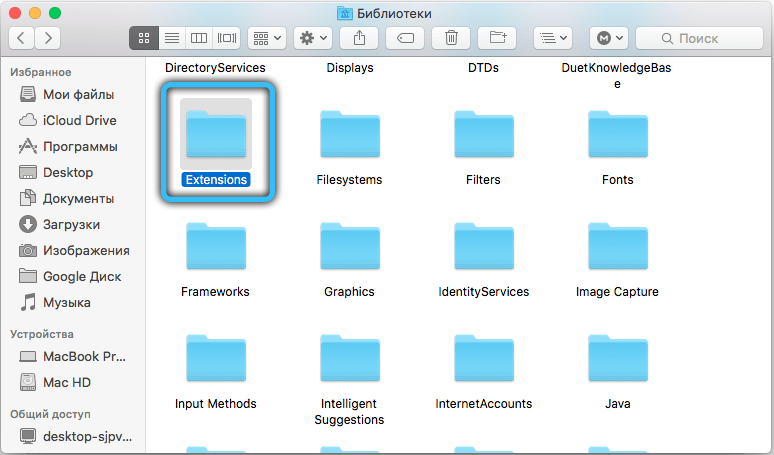Select the Java folder icon
This screenshot has width=774, height=455.
pyautogui.click(x=618, y=358)
